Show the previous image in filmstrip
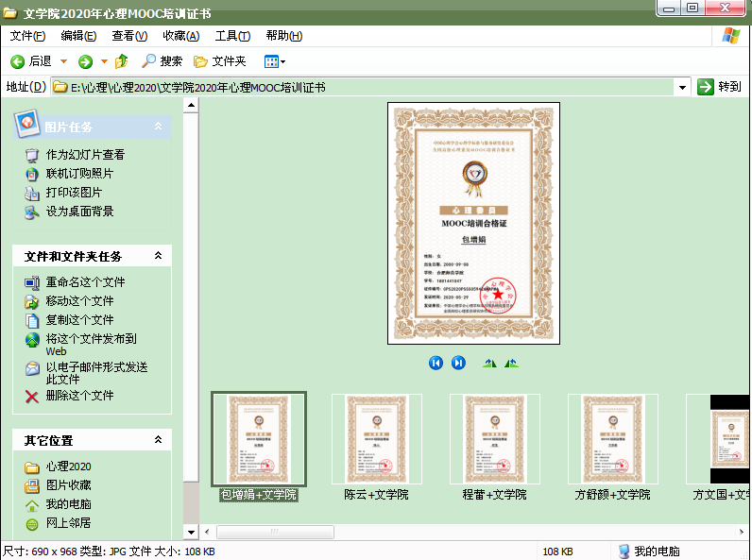This screenshot has height=560, width=752. pos(436,363)
